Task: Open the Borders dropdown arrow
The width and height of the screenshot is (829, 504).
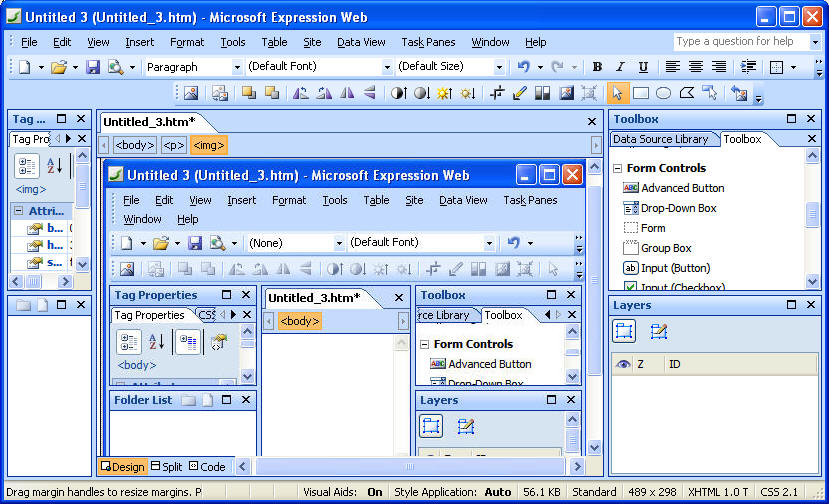Action: coord(793,67)
